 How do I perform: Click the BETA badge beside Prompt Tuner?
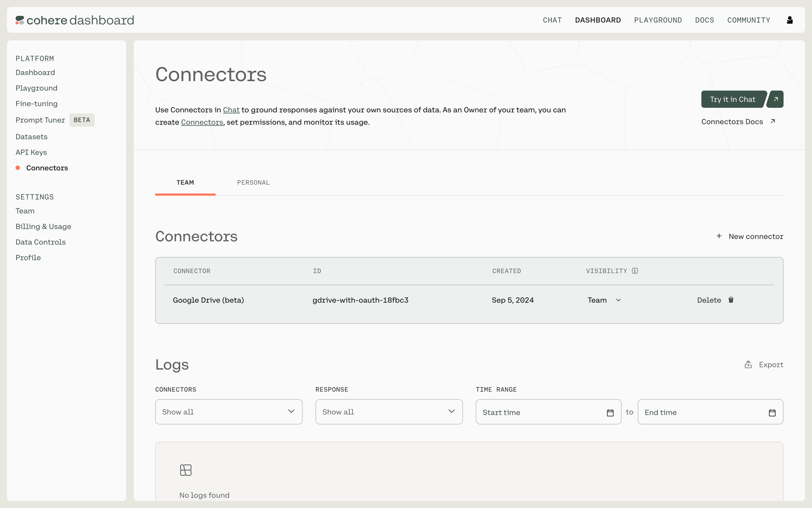point(82,120)
